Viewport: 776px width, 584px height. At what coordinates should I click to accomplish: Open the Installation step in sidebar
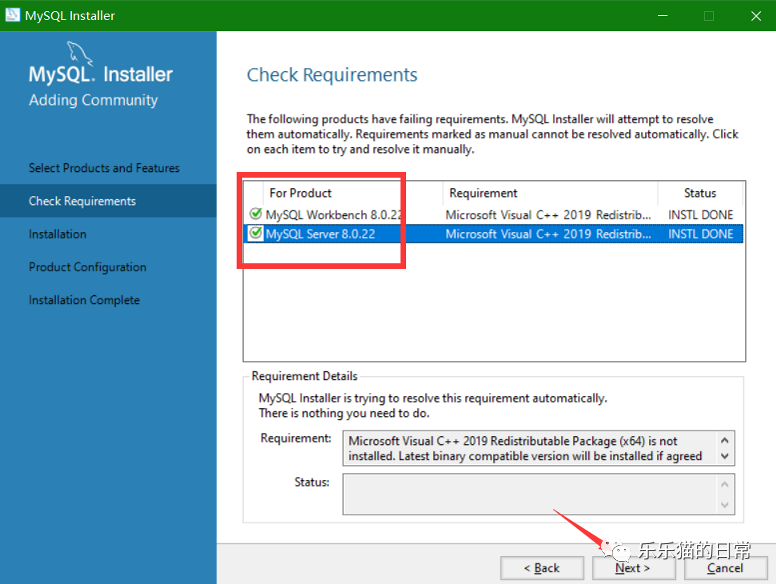[x=57, y=234]
